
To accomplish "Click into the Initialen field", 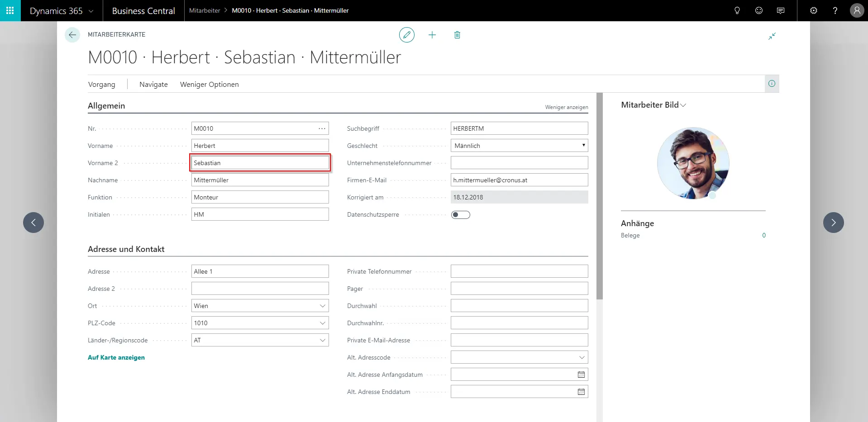I will tap(260, 214).
